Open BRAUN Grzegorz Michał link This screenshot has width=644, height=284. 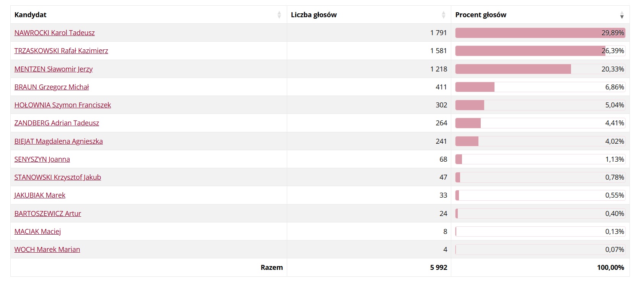pos(52,87)
